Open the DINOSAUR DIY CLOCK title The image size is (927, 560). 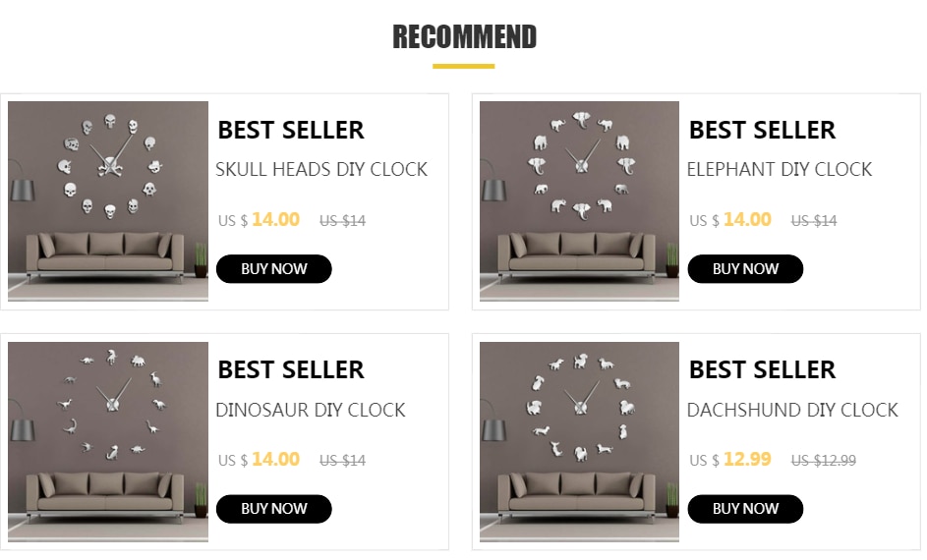(x=311, y=410)
